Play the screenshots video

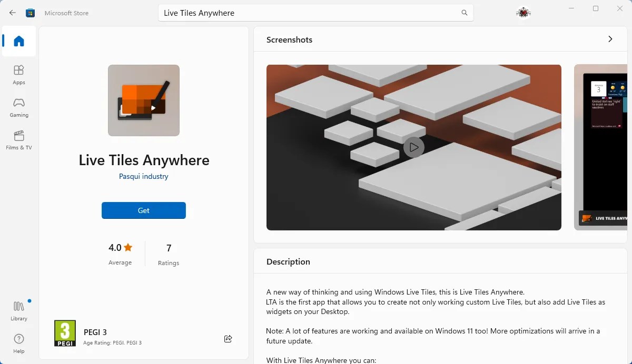[x=414, y=147]
